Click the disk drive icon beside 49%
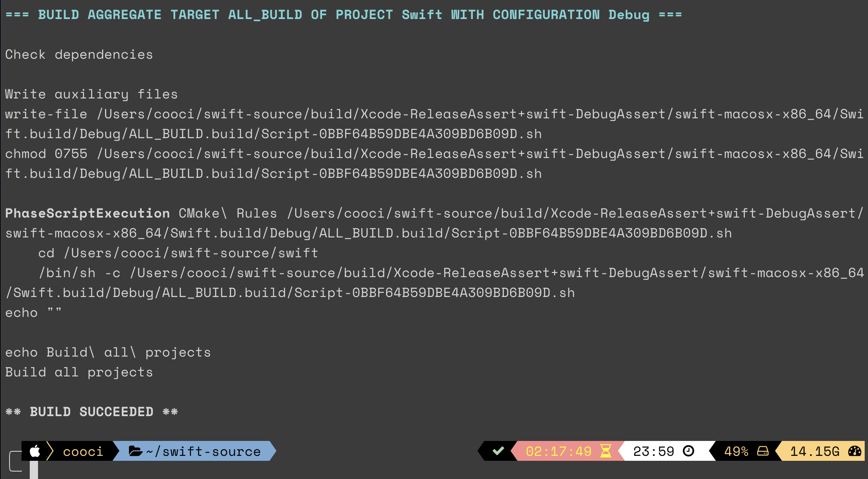This screenshot has width=868, height=479. (x=763, y=451)
